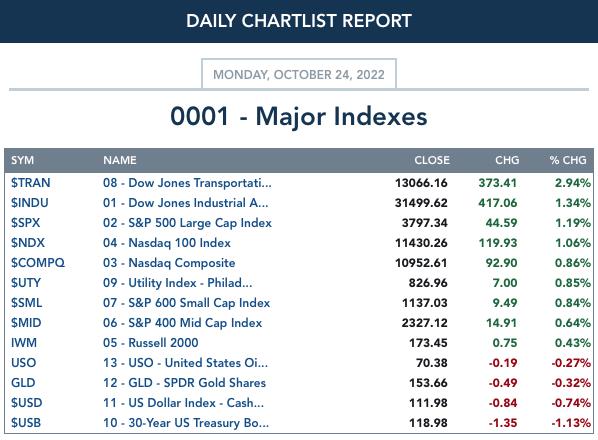Click the Dow Jones Transportation name link
Image resolution: width=598 pixels, height=440 pixels.
(187, 183)
